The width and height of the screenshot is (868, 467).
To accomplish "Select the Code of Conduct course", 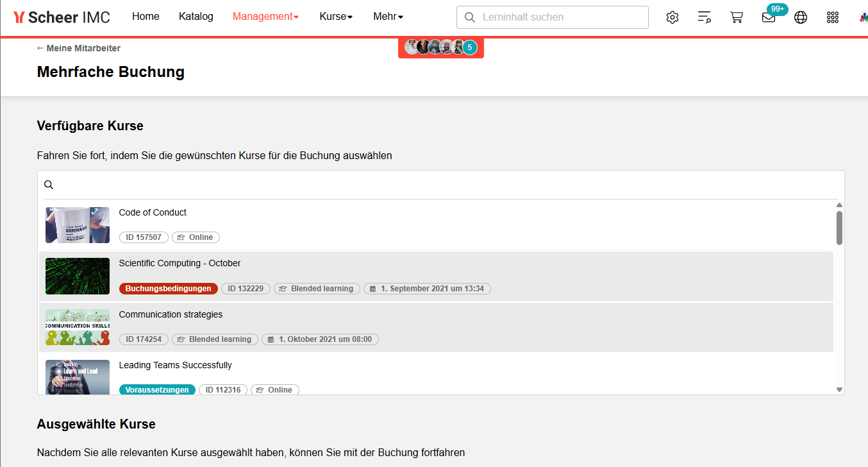I will [x=436, y=225].
